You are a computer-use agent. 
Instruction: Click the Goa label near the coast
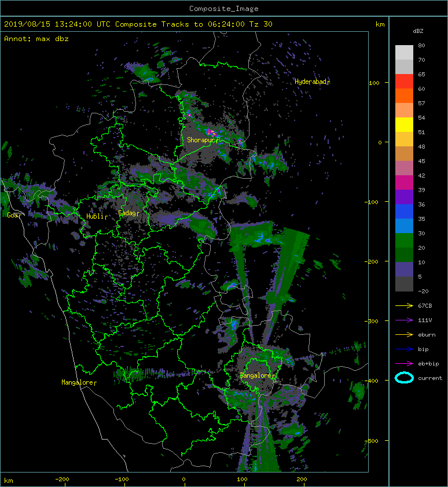[x=14, y=215]
